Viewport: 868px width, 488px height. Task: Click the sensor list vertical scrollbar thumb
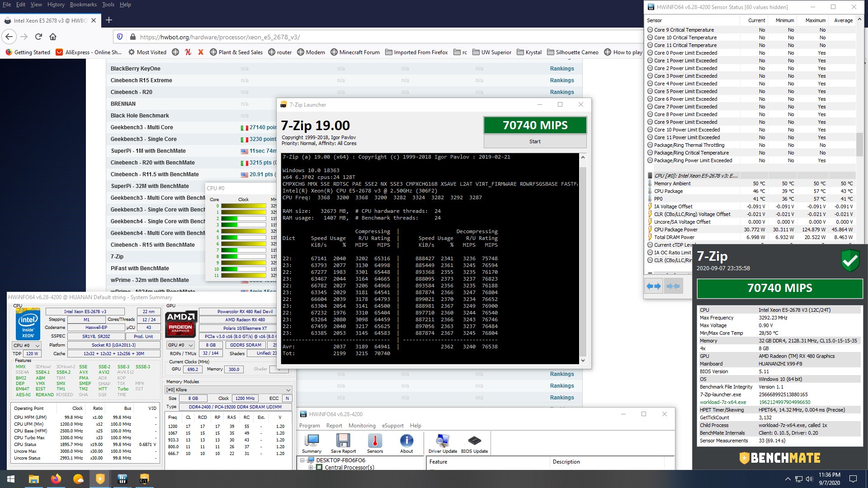pyautogui.click(x=859, y=145)
